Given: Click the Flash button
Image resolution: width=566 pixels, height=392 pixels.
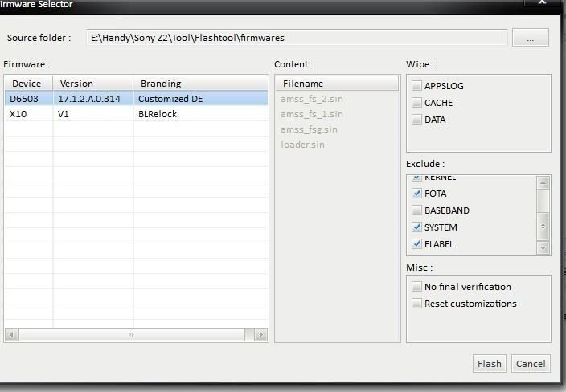Looking at the screenshot, I should coord(490,364).
